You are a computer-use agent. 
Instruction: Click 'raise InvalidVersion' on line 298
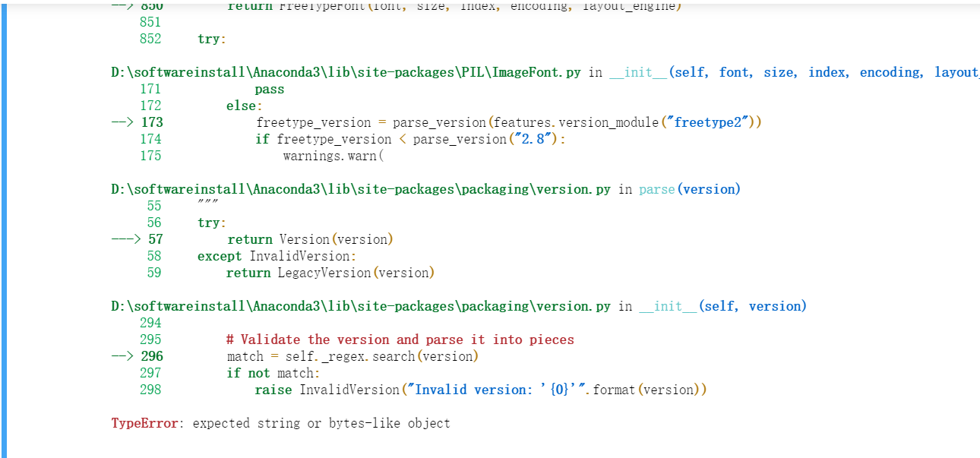pyautogui.click(x=327, y=390)
